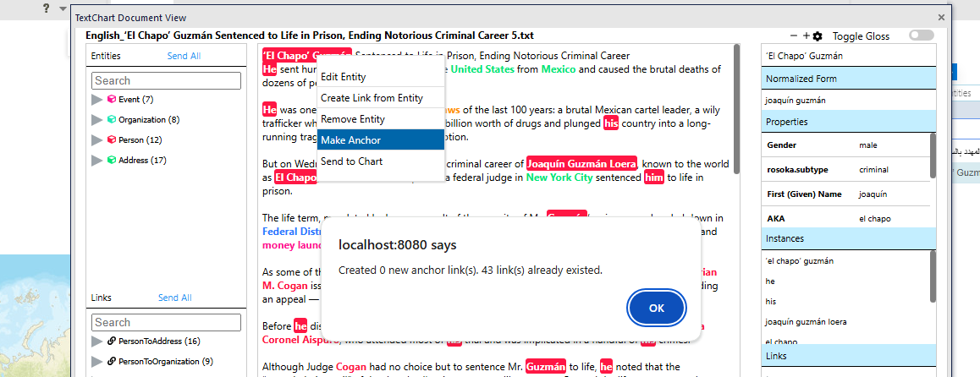
Task: Click the Properties panel scrollbar
Action: pos(933,157)
